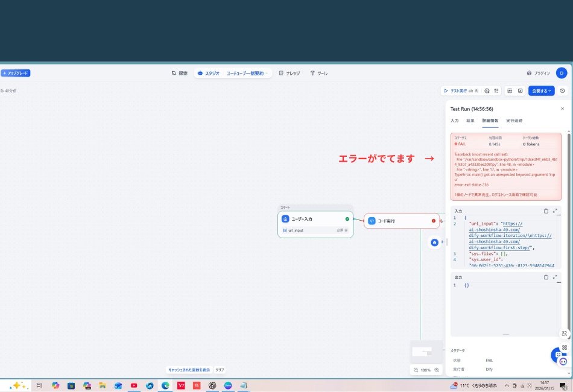Viewport: 573px width, 392px height.
Task: Switch to the 結果 tab
Action: point(469,121)
